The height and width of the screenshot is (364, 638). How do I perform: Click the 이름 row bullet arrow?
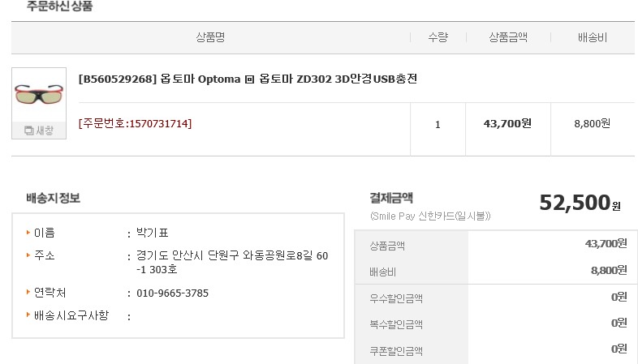[x=29, y=233]
